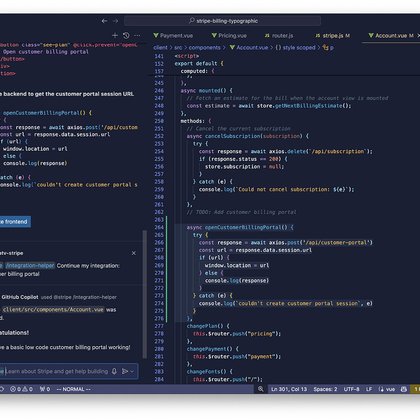The width and height of the screenshot is (420, 420).
Task: Start a new chat with plus icon
Action: 115,35
